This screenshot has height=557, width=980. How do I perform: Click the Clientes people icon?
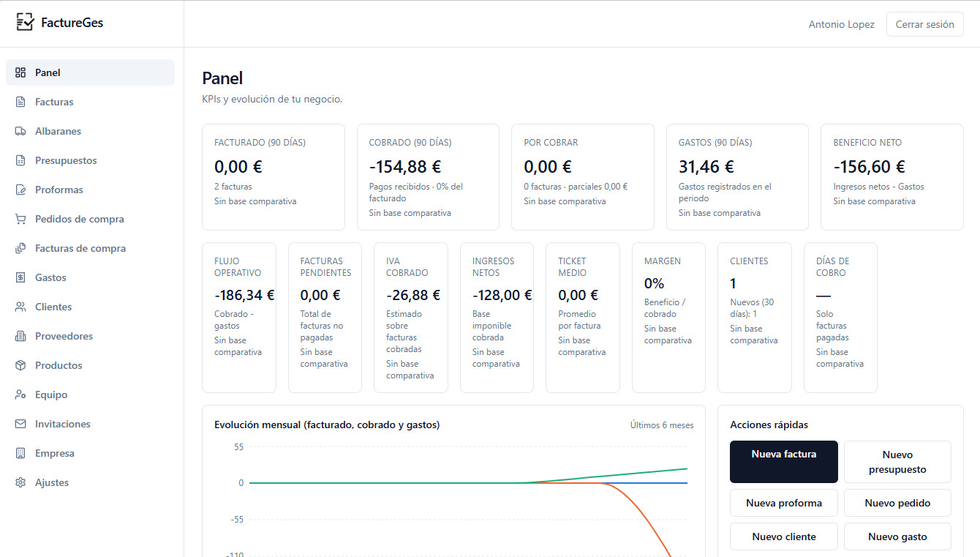[20, 307]
